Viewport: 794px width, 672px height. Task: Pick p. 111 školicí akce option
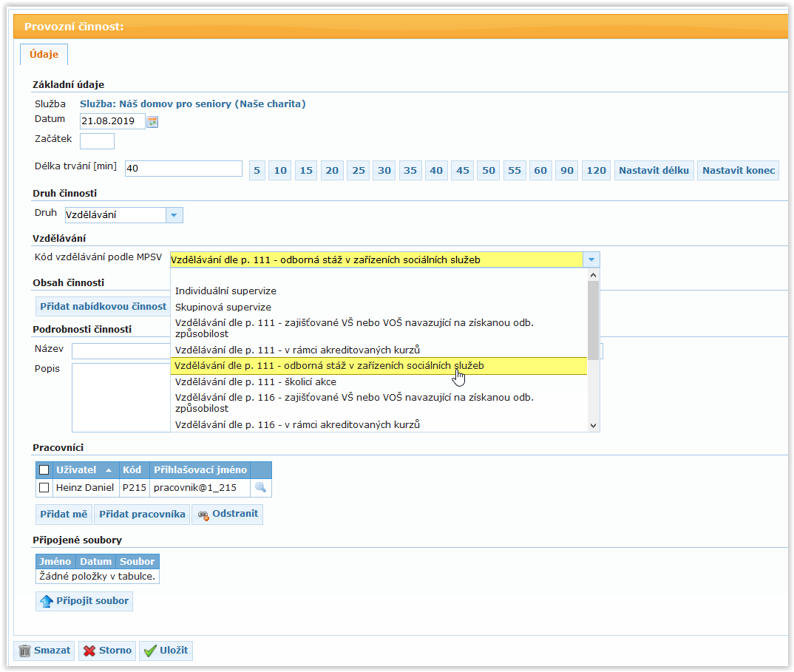[379, 381]
